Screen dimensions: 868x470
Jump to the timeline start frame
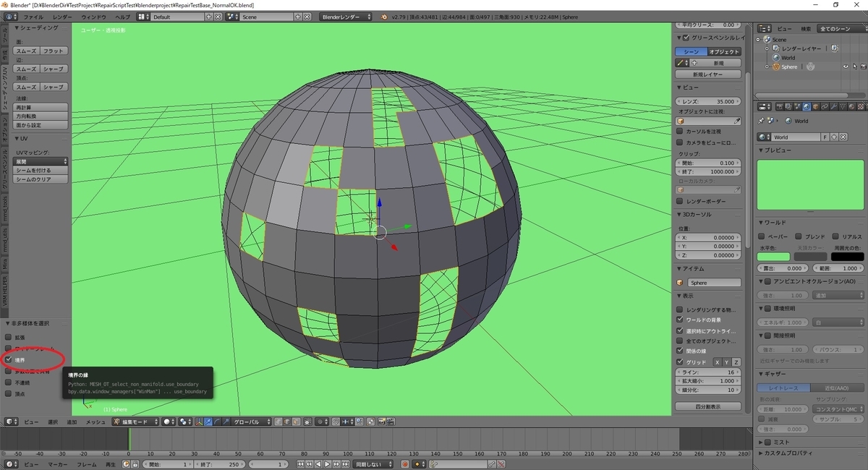click(300, 464)
